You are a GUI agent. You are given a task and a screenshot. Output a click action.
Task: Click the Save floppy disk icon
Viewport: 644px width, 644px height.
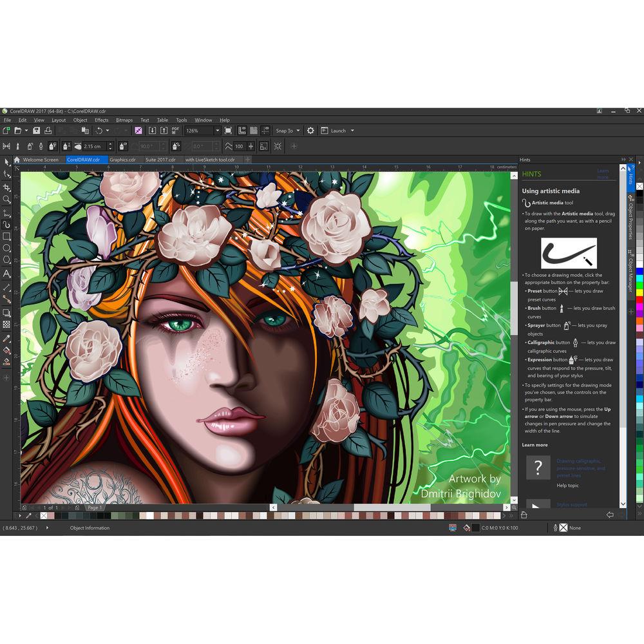[37, 131]
